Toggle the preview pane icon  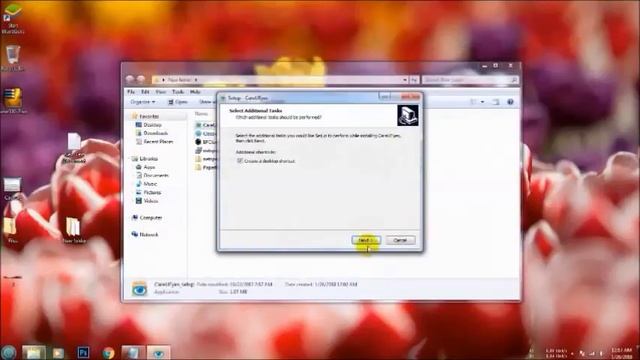pos(496,102)
